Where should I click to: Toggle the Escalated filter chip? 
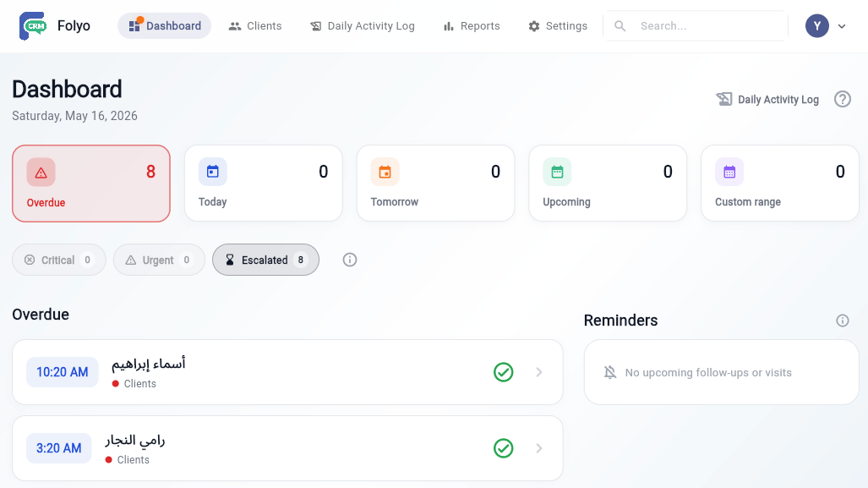click(x=265, y=260)
